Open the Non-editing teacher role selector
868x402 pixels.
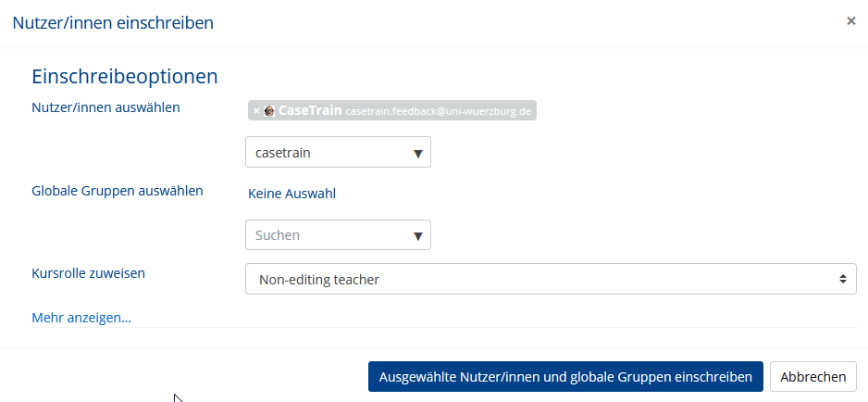click(x=551, y=279)
